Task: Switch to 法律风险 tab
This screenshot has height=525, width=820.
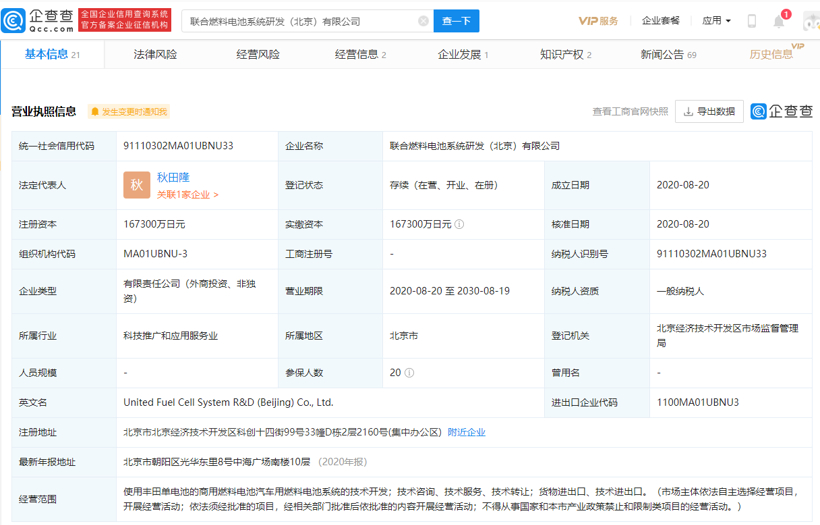Action: click(155, 54)
